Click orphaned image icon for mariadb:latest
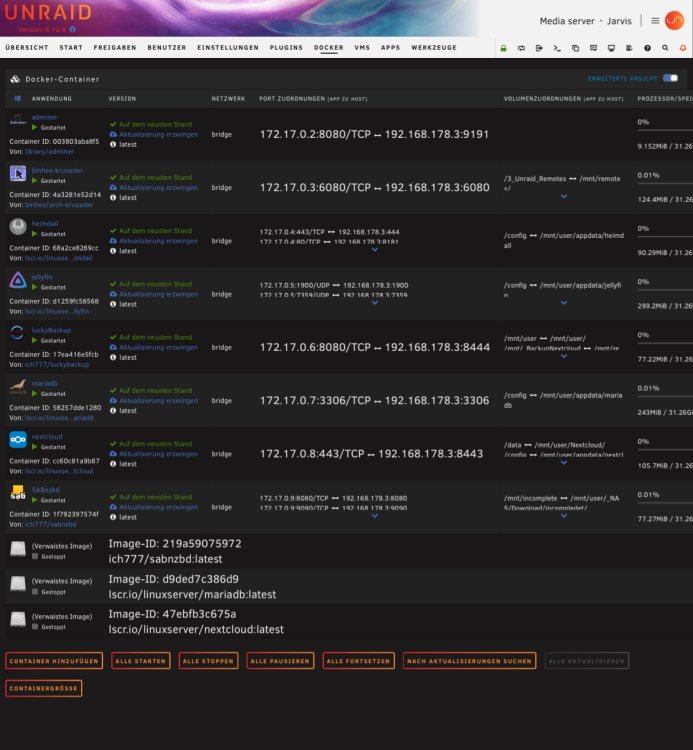Viewport: 693px width, 750px height. click(18, 584)
